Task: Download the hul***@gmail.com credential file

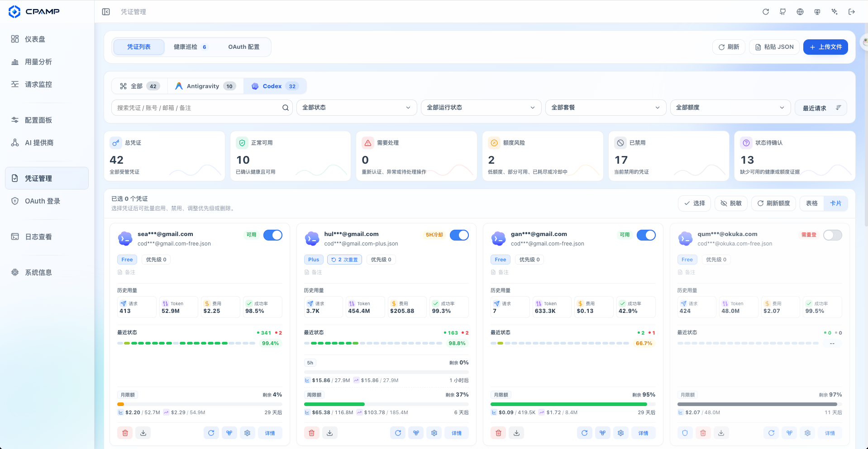Action: [330, 433]
